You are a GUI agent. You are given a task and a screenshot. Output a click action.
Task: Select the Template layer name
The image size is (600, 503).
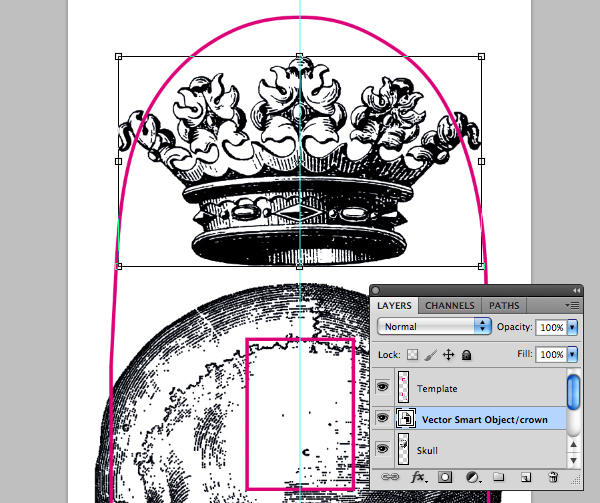tap(437, 389)
